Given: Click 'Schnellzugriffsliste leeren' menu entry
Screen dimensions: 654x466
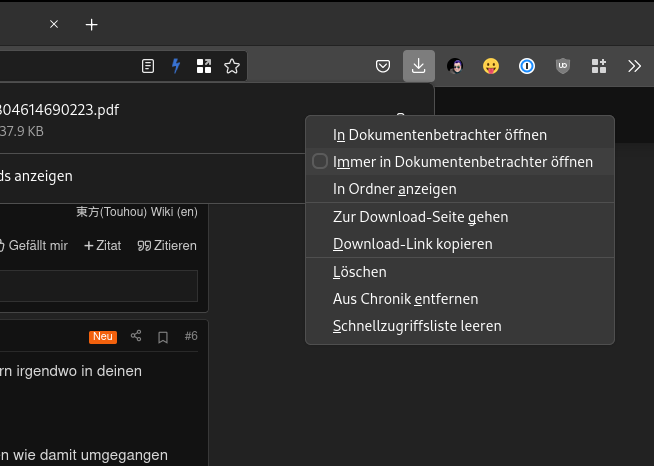Looking at the screenshot, I should pos(417,326).
